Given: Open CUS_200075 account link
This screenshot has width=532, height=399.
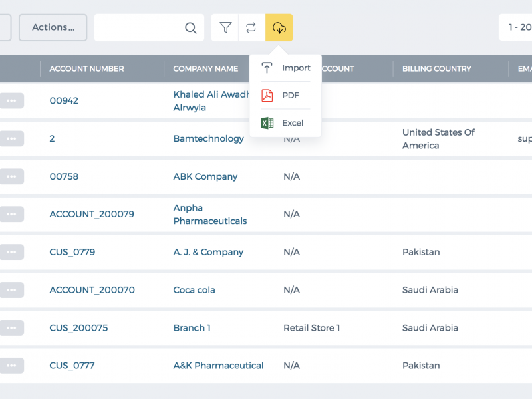Looking at the screenshot, I should [x=78, y=328].
